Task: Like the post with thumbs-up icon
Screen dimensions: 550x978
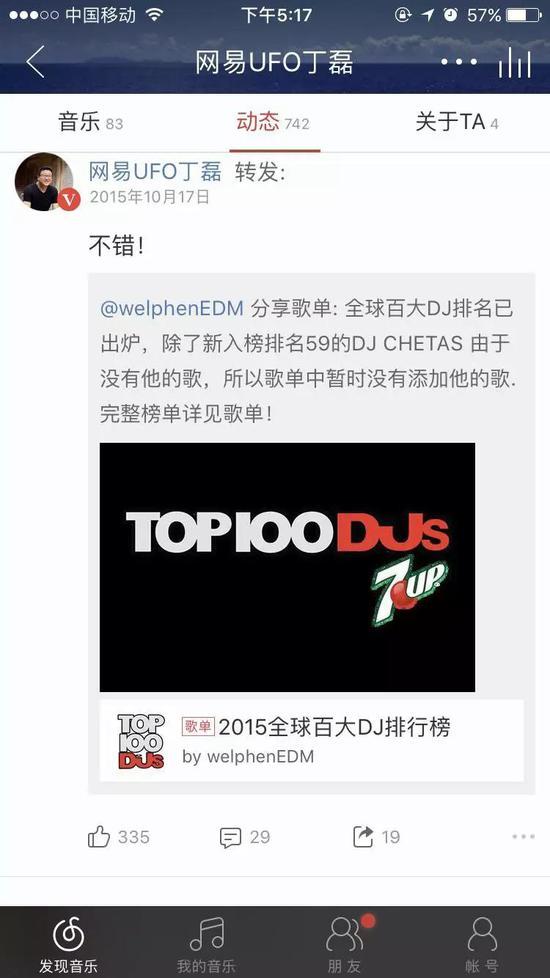Action: coord(99,836)
